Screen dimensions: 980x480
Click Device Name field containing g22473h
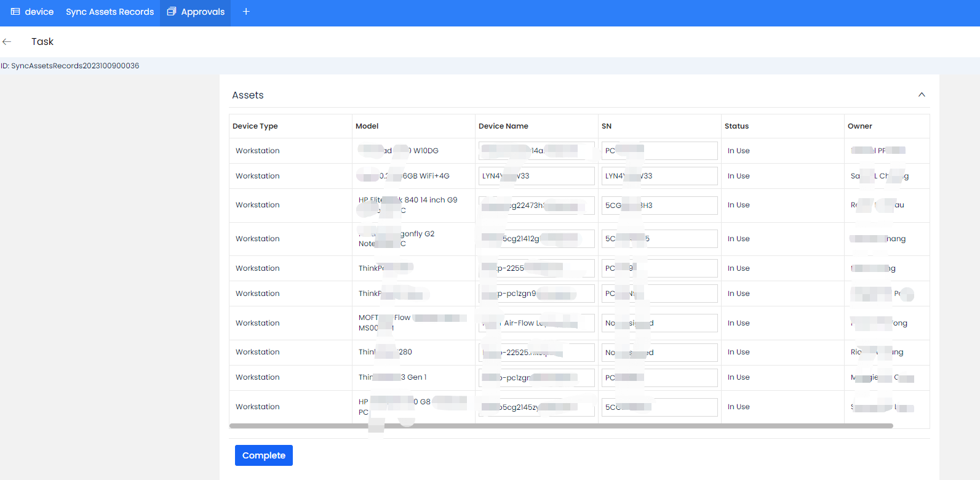536,206
